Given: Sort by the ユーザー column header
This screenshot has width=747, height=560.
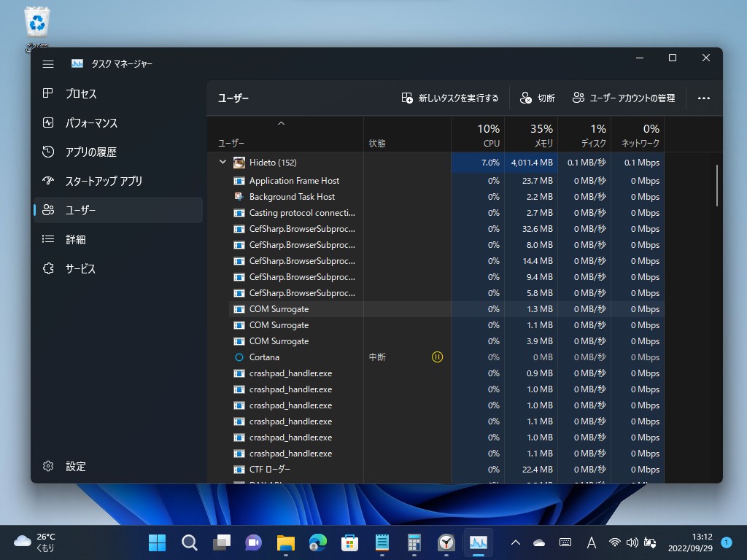Looking at the screenshot, I should point(285,134).
